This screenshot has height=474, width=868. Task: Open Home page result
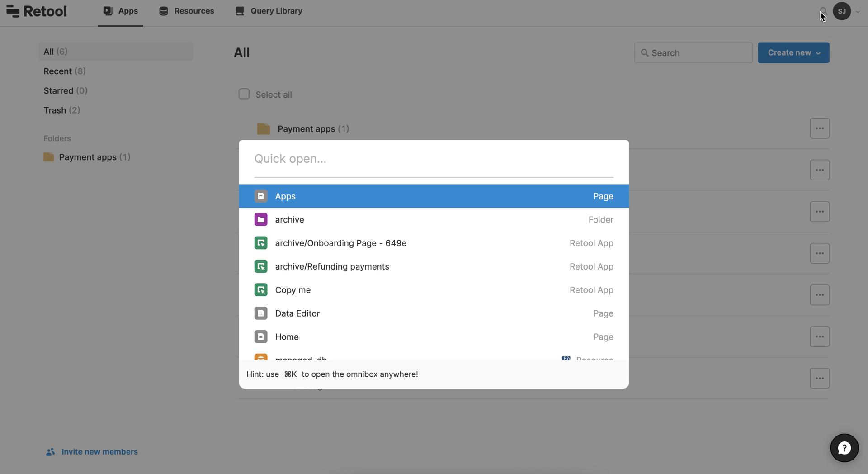[x=434, y=337]
